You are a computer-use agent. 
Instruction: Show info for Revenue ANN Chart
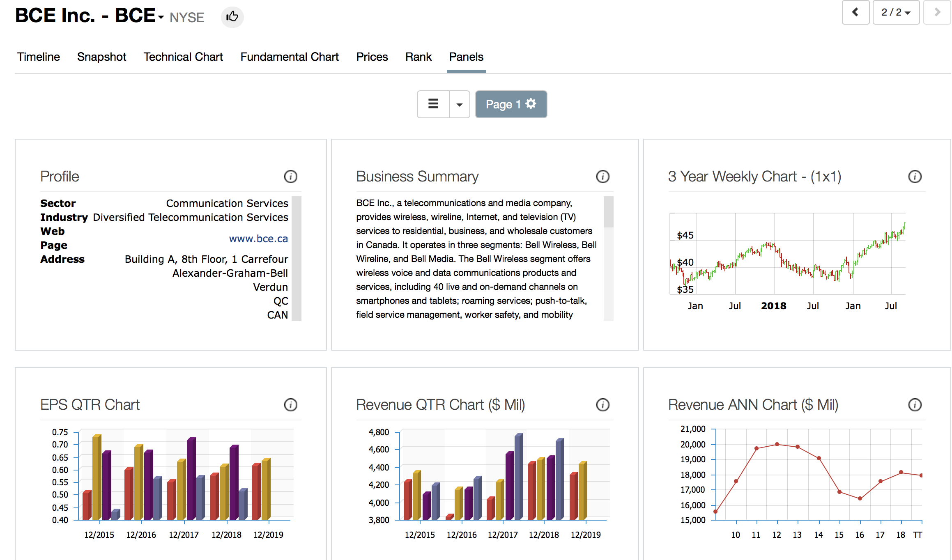[x=915, y=405]
